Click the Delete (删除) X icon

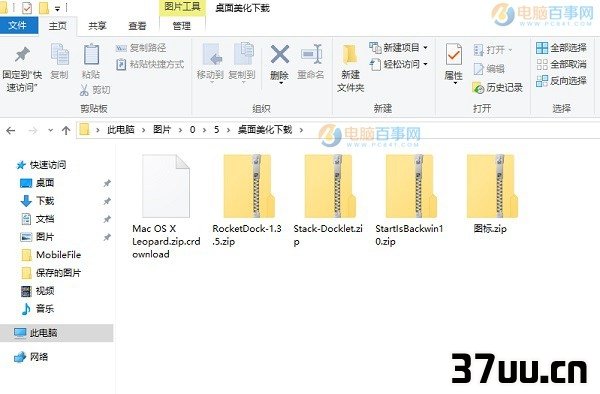(x=280, y=54)
